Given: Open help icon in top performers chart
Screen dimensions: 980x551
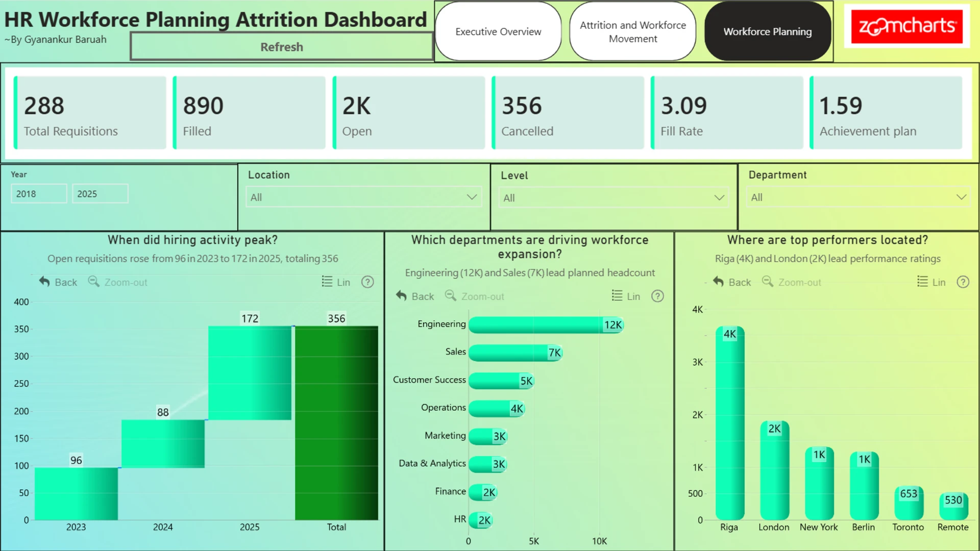Looking at the screenshot, I should (963, 282).
